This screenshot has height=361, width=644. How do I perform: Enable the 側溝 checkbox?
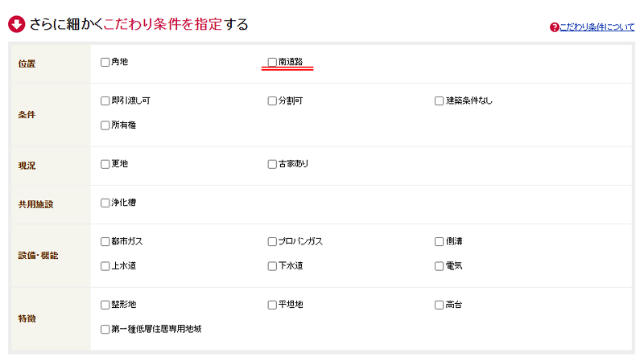click(x=440, y=241)
